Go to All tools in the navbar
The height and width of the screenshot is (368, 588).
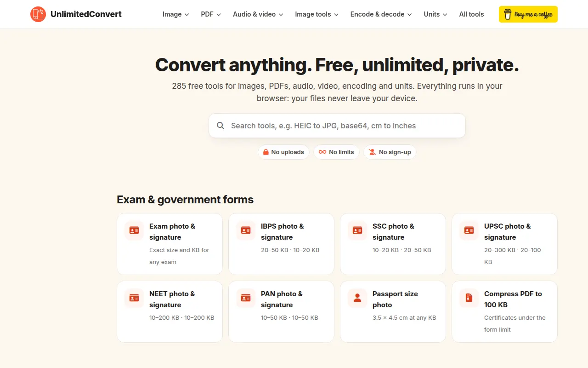472,14
